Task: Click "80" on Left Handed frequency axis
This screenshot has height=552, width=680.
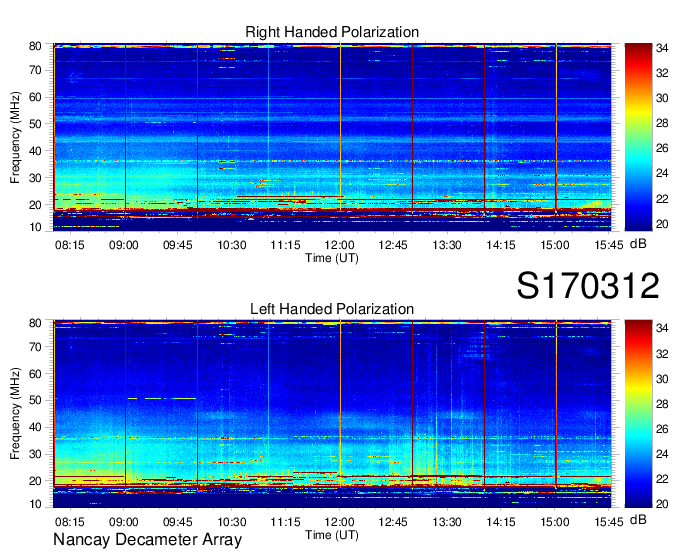Action: click(35, 323)
